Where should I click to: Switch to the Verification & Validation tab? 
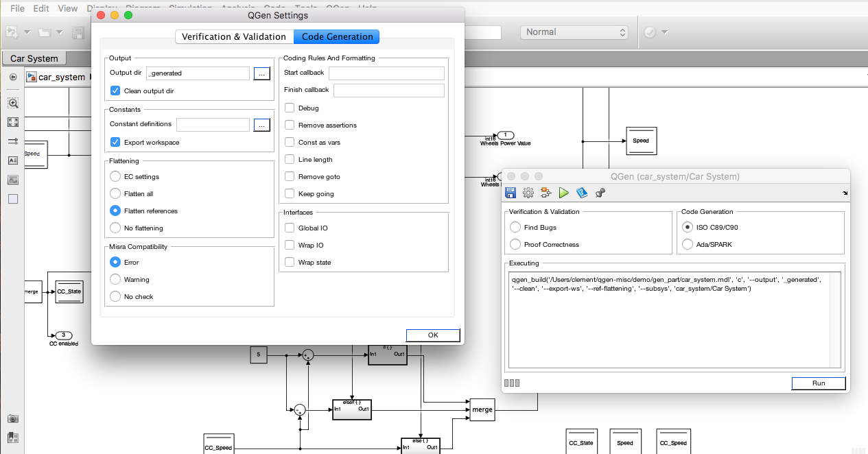[234, 37]
